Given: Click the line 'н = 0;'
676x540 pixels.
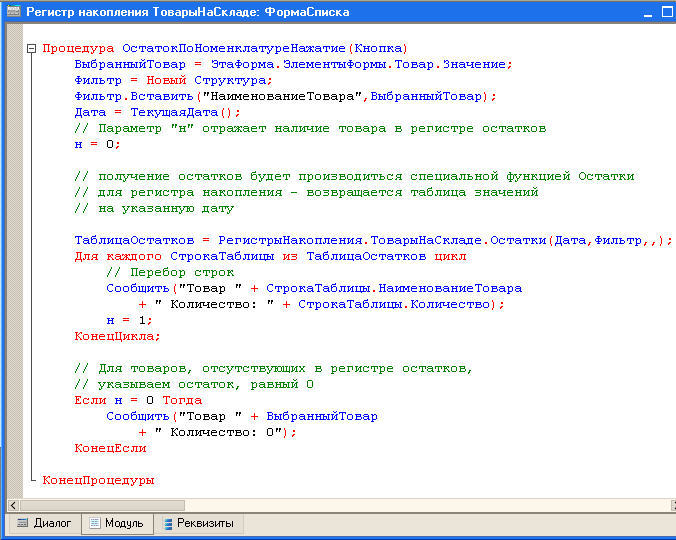Looking at the screenshot, I should tap(97, 144).
